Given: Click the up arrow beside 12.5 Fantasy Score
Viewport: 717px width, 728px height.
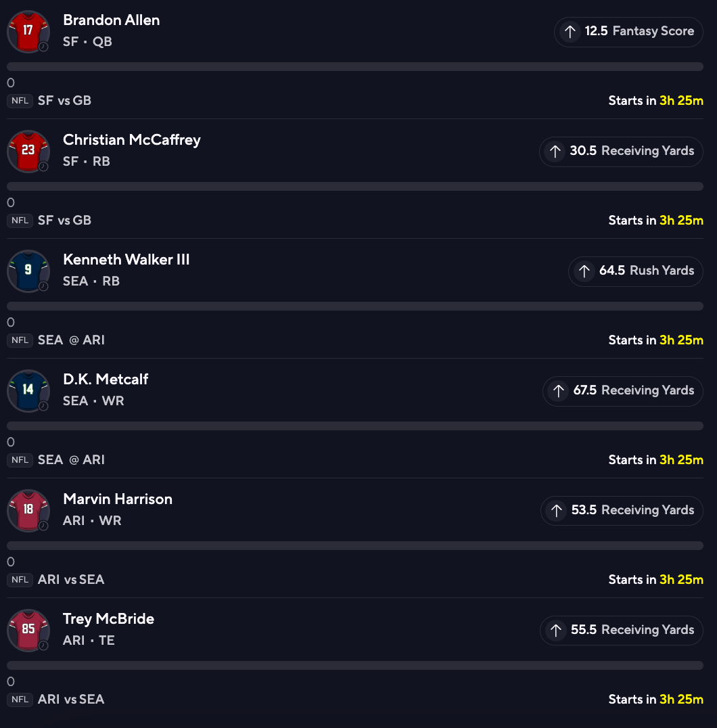Looking at the screenshot, I should pyautogui.click(x=570, y=32).
